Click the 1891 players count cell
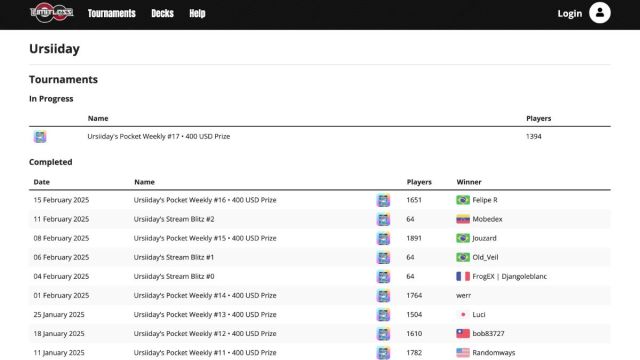This screenshot has width=640, height=360. click(x=414, y=238)
